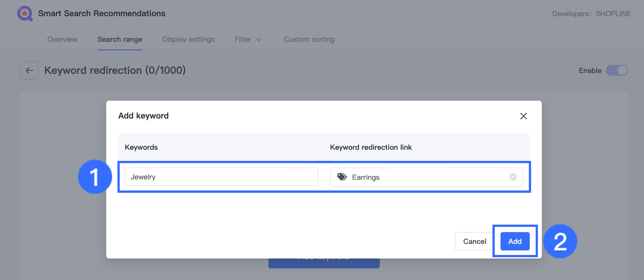Open the Display settings tab
The width and height of the screenshot is (644, 280).
(188, 39)
